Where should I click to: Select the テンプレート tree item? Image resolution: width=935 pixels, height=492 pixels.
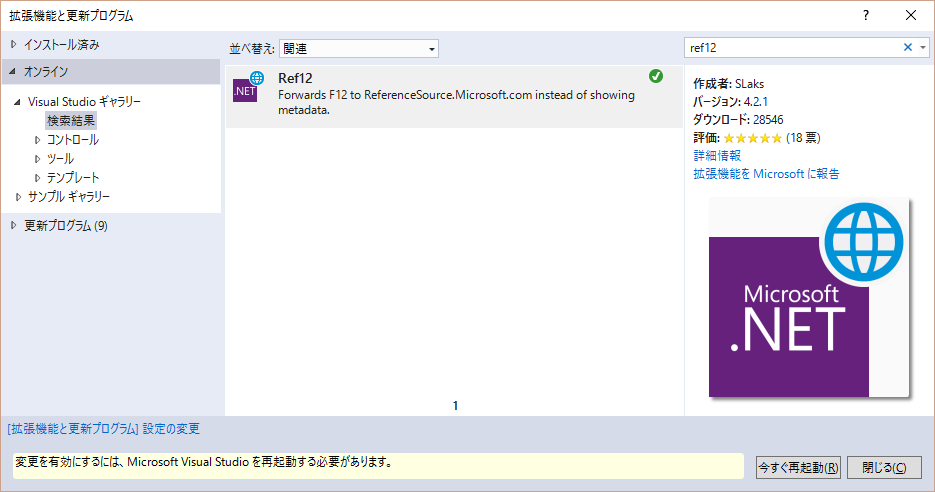pyautogui.click(x=73, y=178)
